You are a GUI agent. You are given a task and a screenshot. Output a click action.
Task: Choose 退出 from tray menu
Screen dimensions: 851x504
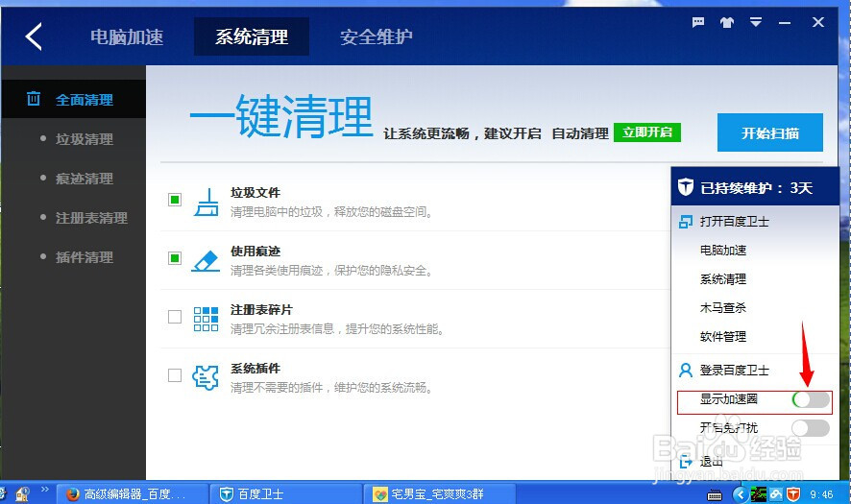pos(711,461)
